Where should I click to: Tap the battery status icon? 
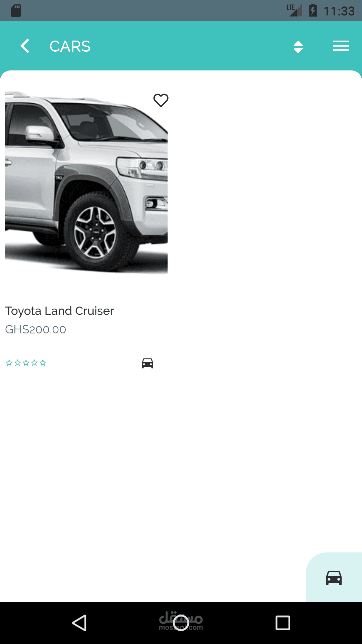coord(313,11)
